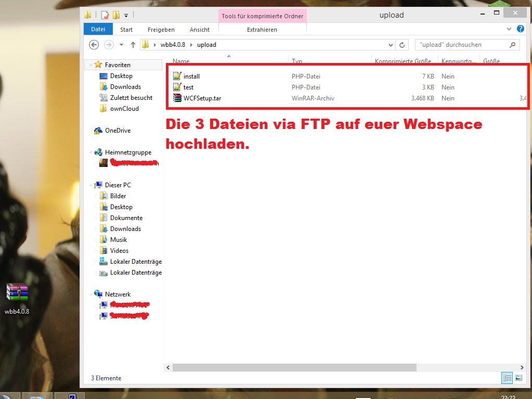Open the Datei menu
This screenshot has width=532, height=399.
coord(98,30)
